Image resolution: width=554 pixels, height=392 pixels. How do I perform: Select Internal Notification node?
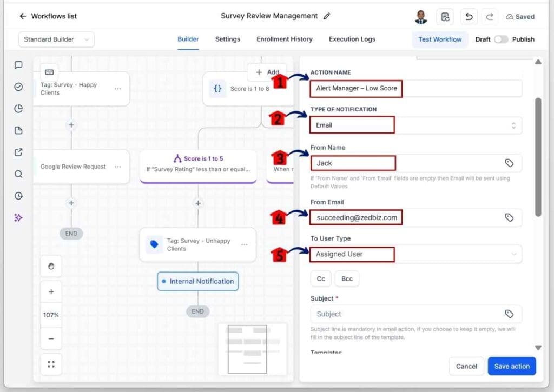click(198, 281)
